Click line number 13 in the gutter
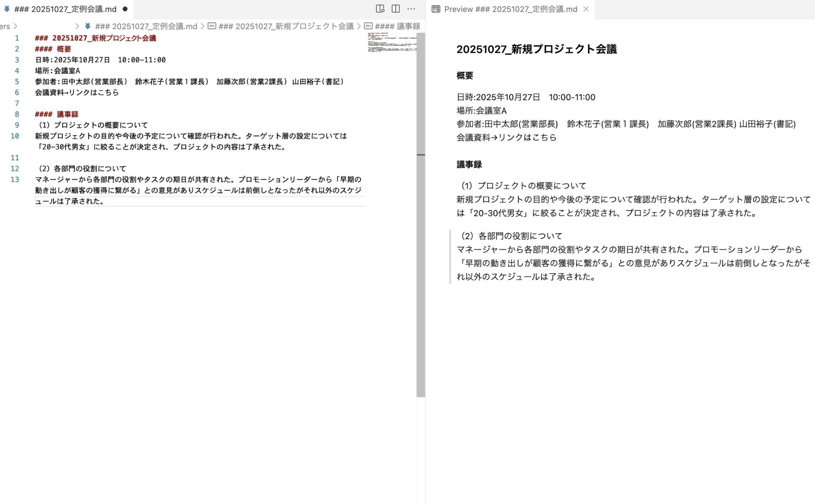This screenshot has width=815, height=504. coord(15,179)
